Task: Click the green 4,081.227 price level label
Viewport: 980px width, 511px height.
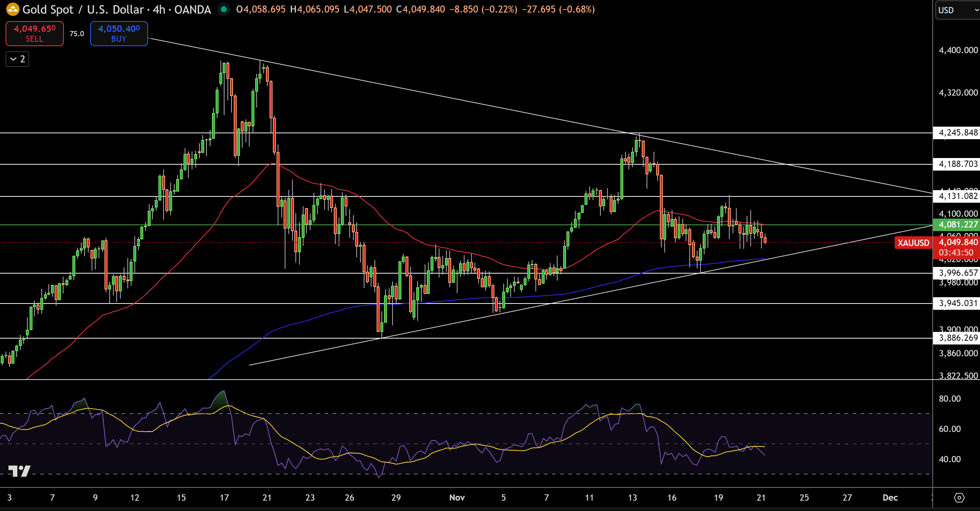Action: [x=956, y=224]
